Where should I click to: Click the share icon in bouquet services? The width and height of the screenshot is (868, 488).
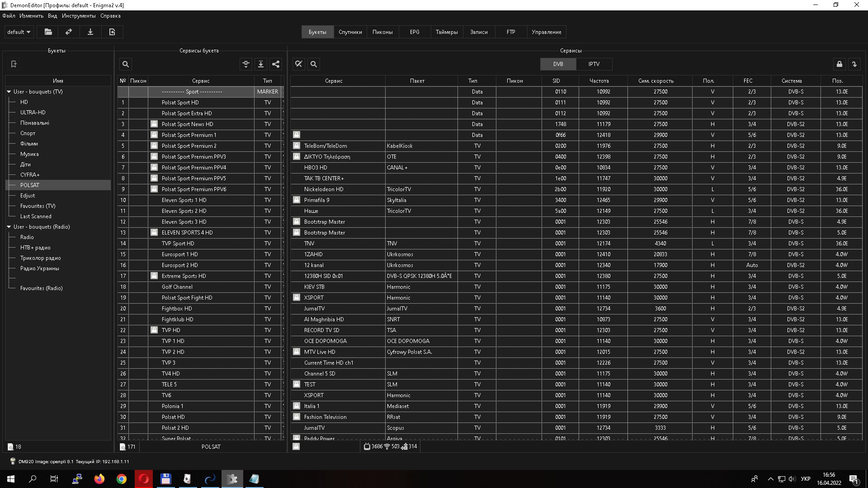(276, 64)
